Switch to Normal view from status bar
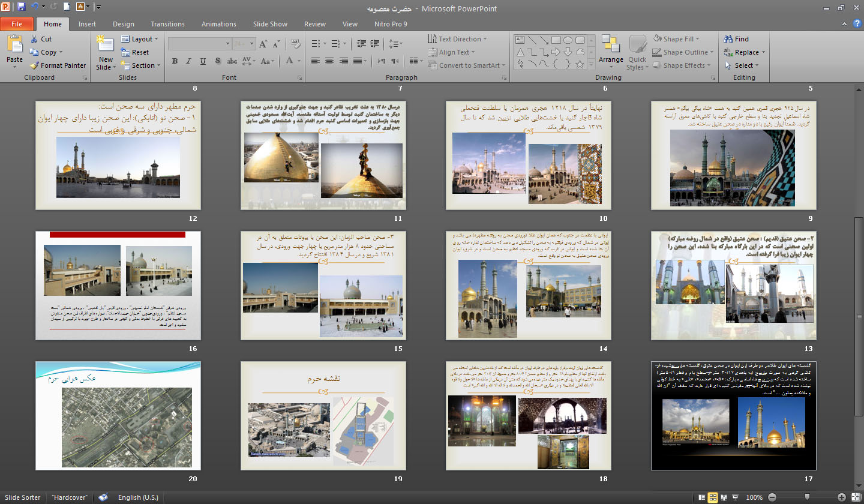 pos(701,497)
